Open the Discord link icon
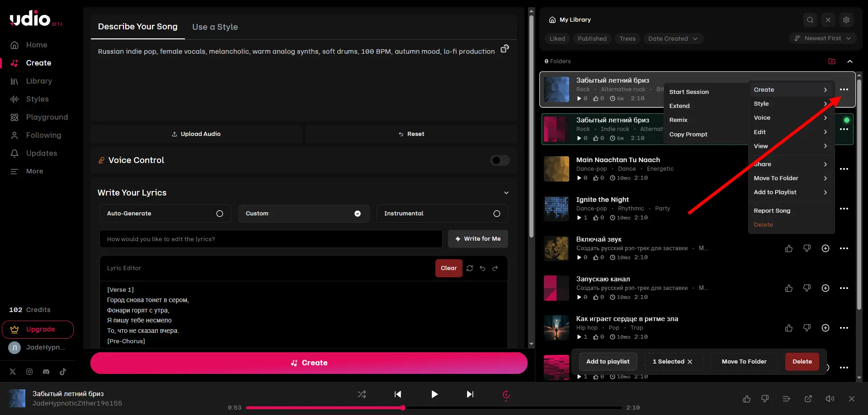 point(46,372)
